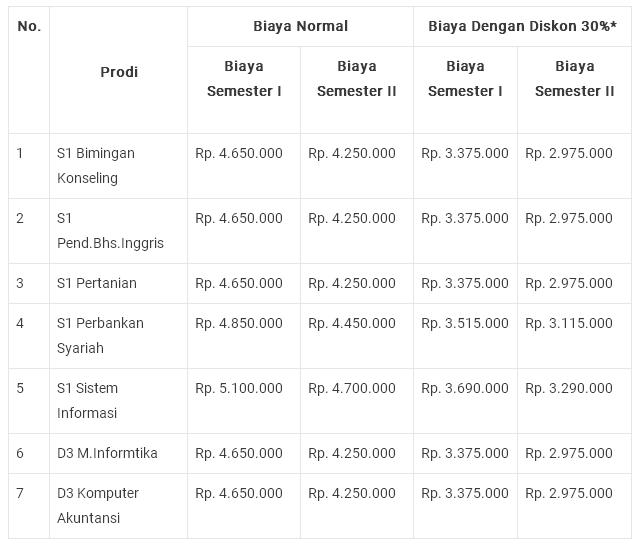This screenshot has width=640, height=544.
Task: Click the 'Prodi' column header
Action: (x=119, y=72)
